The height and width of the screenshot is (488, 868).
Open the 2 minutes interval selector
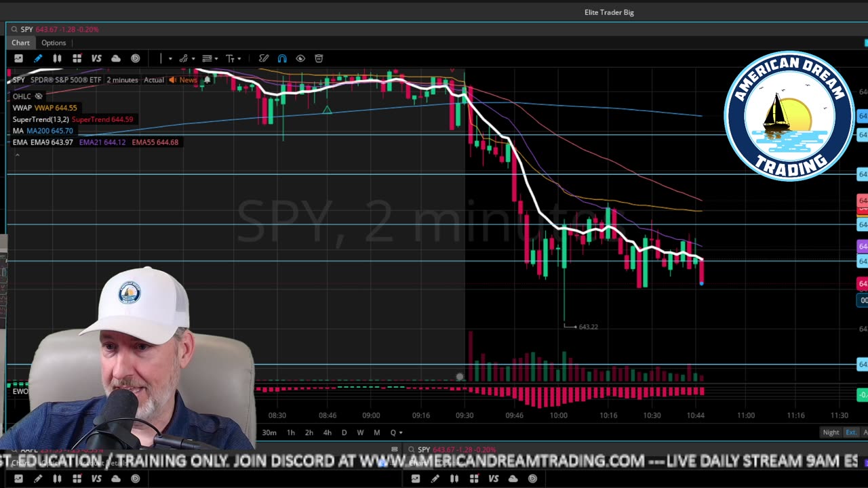122,80
